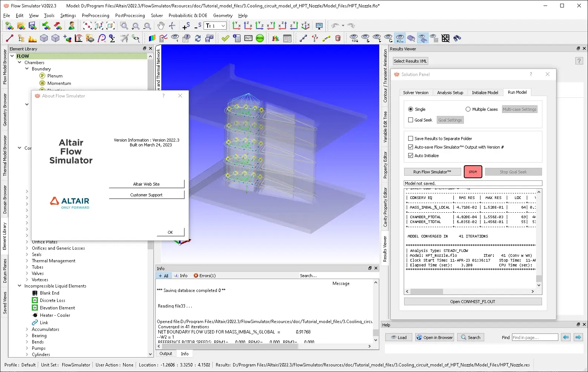This screenshot has width=588, height=372.
Task: Open the T 1 combo box dropdown
Action: (x=223, y=26)
